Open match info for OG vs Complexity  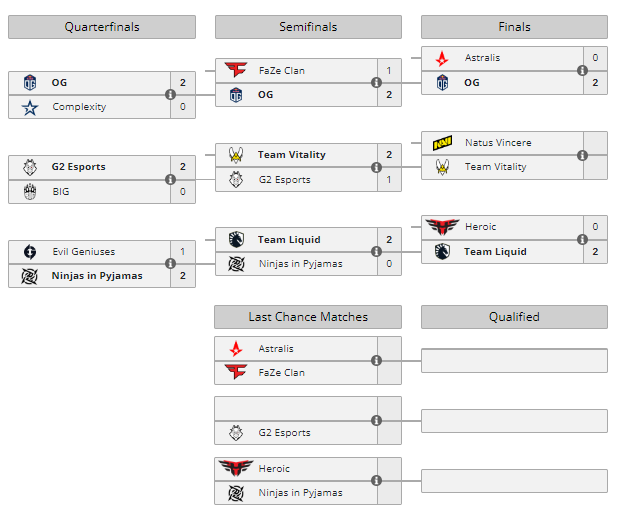(170, 95)
